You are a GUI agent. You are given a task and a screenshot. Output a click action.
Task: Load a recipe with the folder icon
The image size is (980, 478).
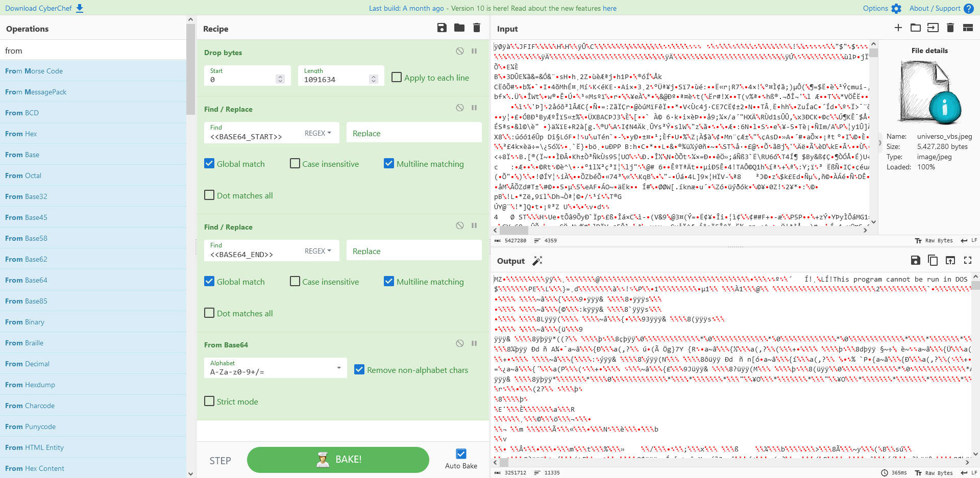click(x=459, y=28)
